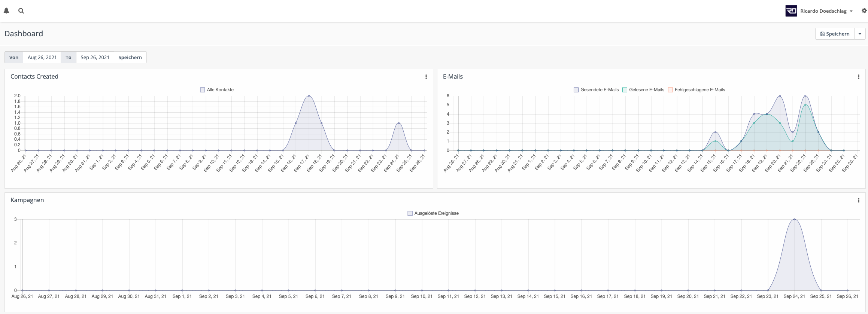Image resolution: width=868 pixels, height=314 pixels.
Task: Click Speichern next to the date range
Action: 130,57
